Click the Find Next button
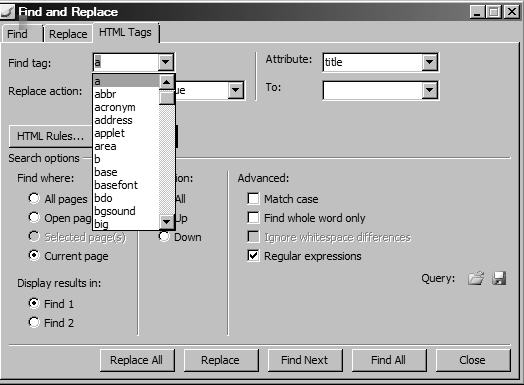 [305, 360]
